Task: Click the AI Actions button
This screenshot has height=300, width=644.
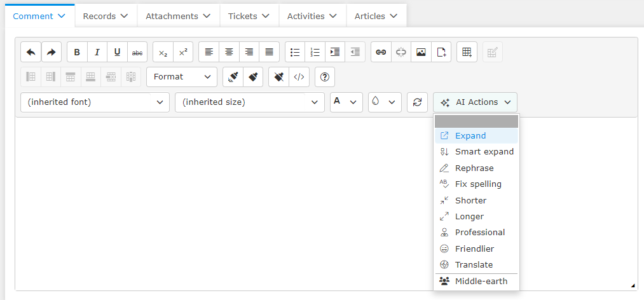Action: [x=475, y=102]
